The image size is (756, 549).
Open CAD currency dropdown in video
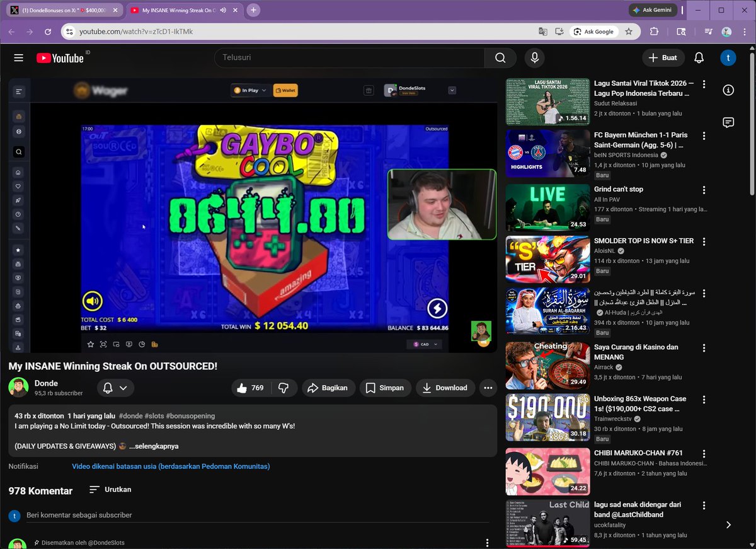(425, 344)
